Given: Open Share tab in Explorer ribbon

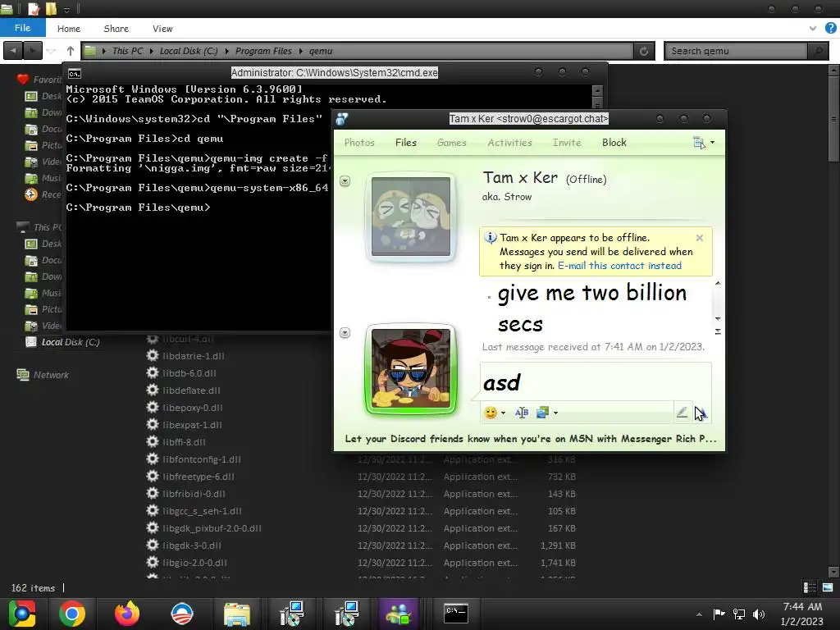Looking at the screenshot, I should coord(116,29).
